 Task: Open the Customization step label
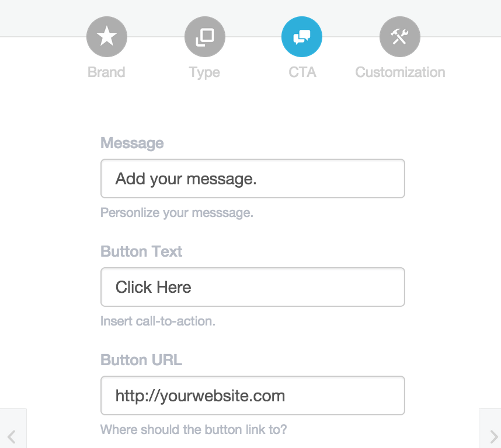pyautogui.click(x=399, y=72)
